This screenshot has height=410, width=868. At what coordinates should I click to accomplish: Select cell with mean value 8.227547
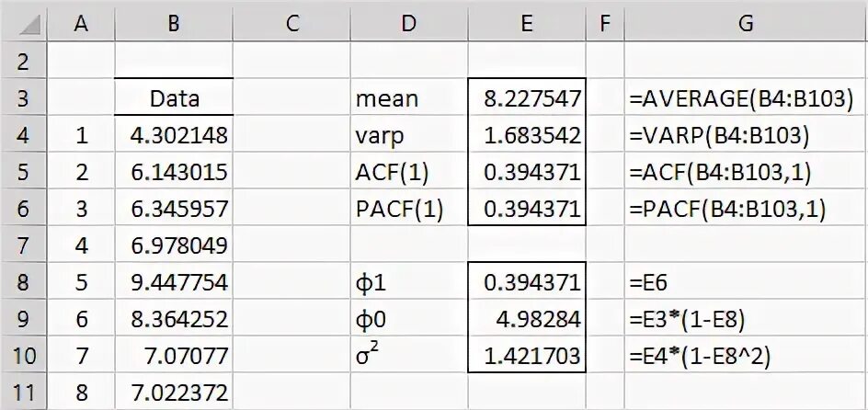[526, 98]
